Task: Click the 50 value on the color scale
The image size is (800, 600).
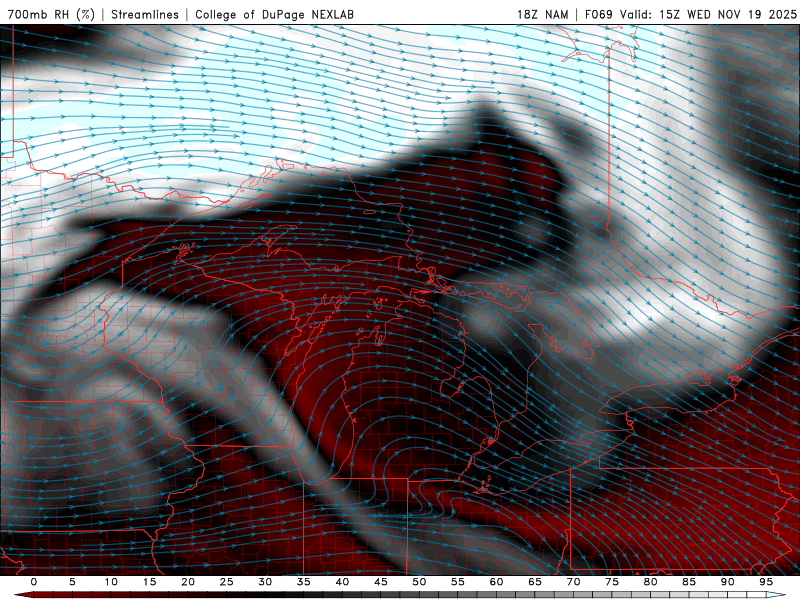Action: [x=419, y=582]
